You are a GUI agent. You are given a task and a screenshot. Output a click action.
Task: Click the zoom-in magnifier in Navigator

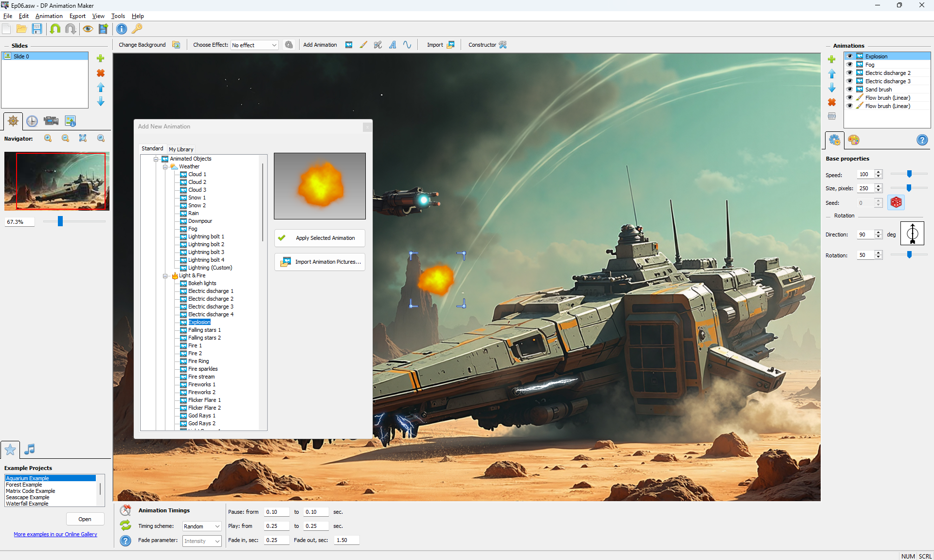48,138
